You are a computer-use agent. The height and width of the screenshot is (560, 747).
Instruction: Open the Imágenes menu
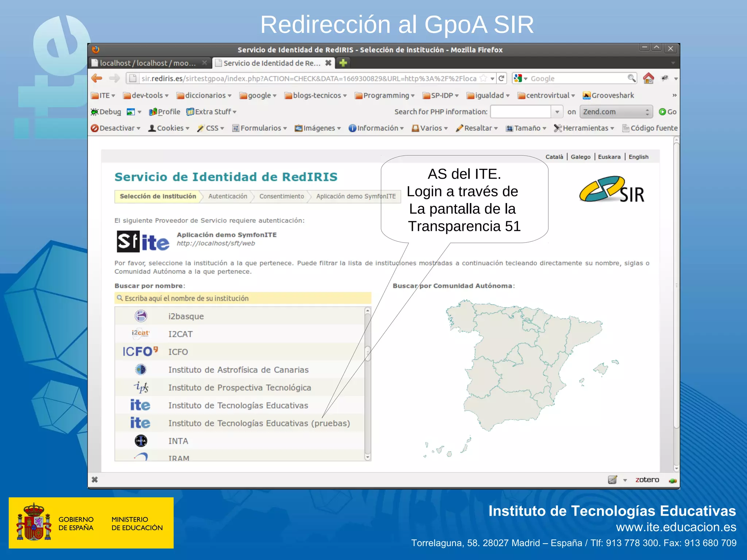[318, 128]
